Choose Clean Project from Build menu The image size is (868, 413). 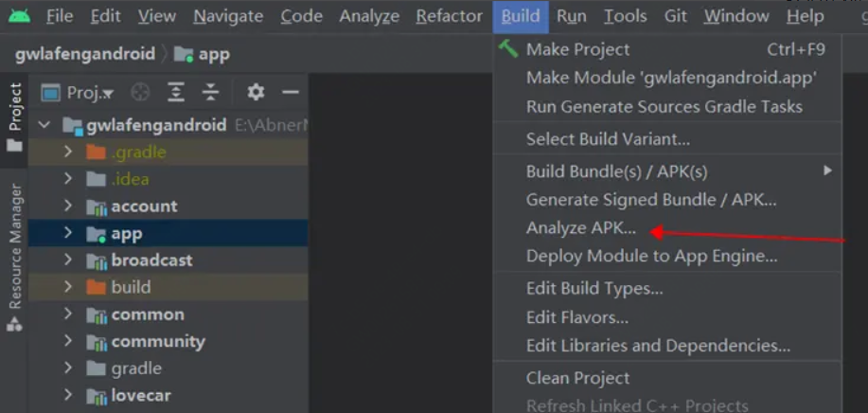[577, 378]
